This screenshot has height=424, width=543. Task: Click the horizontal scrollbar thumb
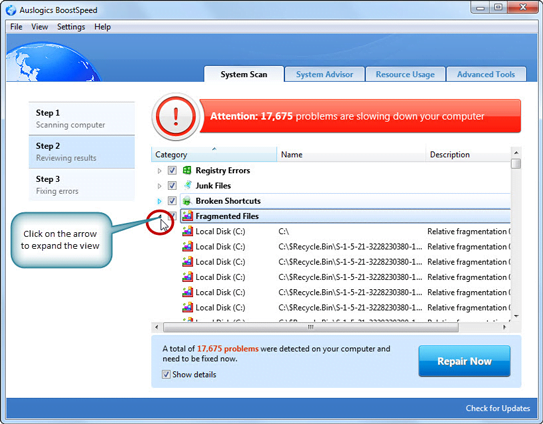311,327
